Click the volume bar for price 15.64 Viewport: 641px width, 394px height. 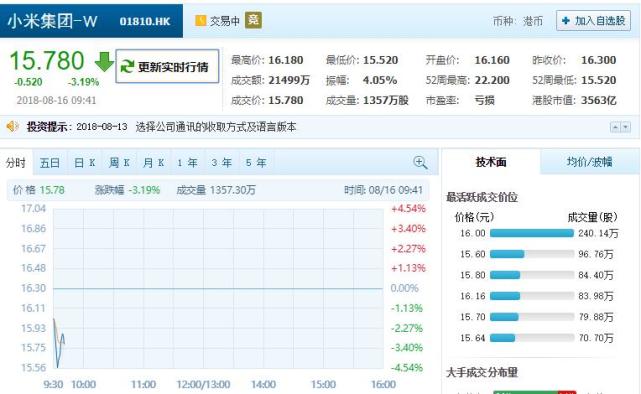tap(532, 338)
